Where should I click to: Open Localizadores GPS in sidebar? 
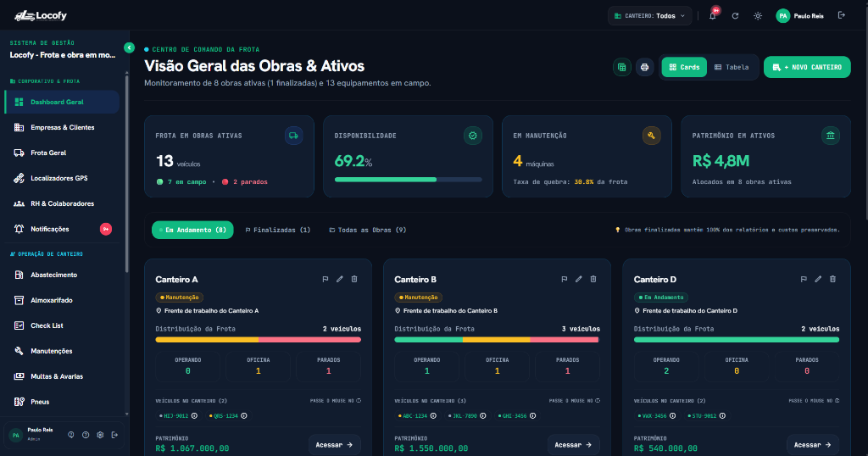(61, 178)
